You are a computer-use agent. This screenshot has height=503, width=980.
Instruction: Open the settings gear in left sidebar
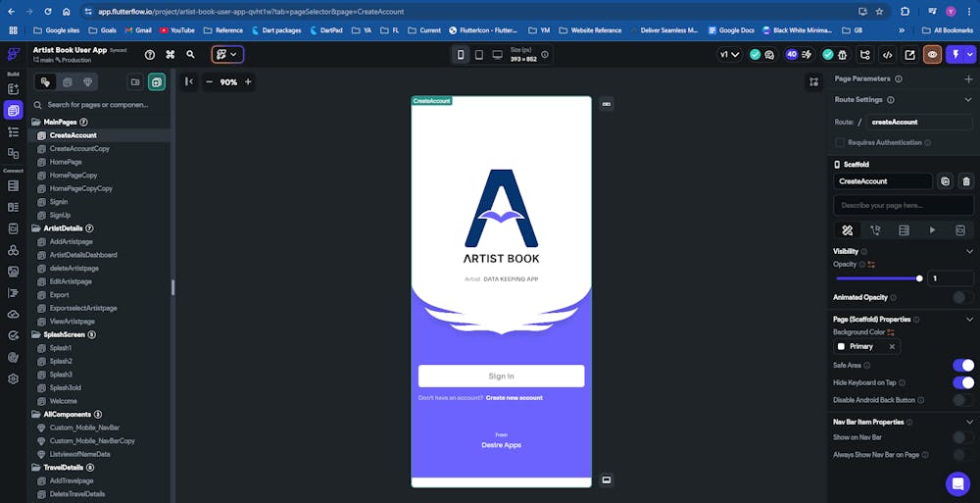13,379
